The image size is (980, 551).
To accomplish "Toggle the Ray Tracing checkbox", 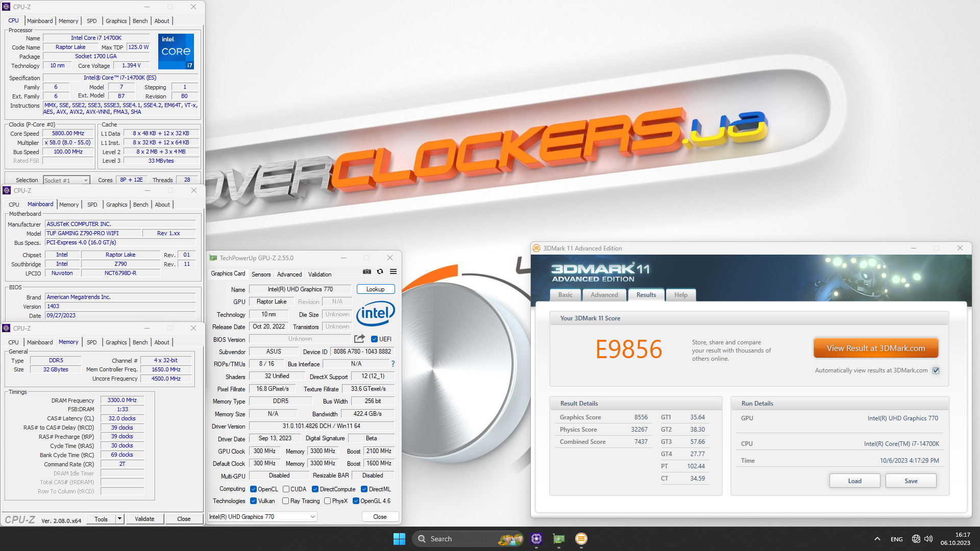I will (x=285, y=501).
